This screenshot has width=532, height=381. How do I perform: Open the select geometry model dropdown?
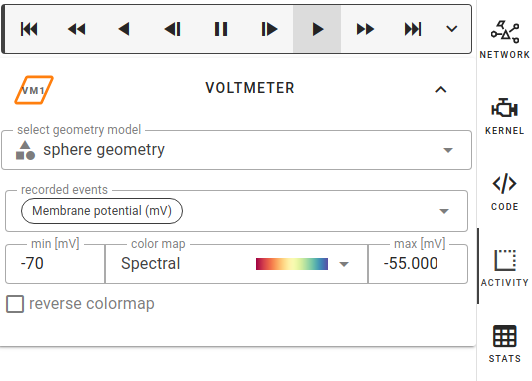(236, 150)
